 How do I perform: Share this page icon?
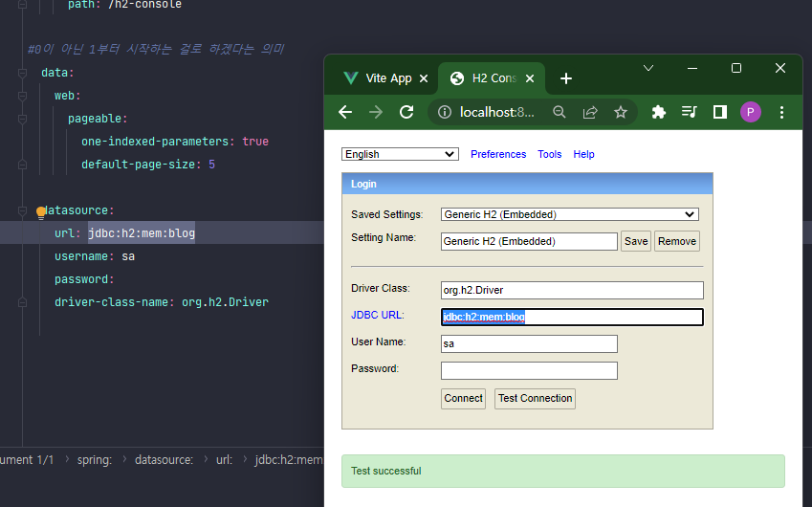pos(590,112)
